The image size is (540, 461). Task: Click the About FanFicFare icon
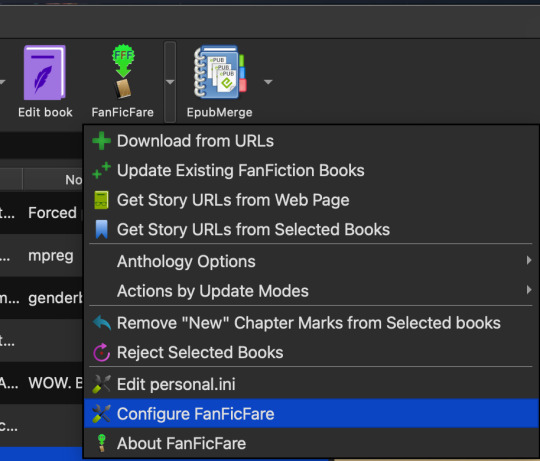coord(102,443)
